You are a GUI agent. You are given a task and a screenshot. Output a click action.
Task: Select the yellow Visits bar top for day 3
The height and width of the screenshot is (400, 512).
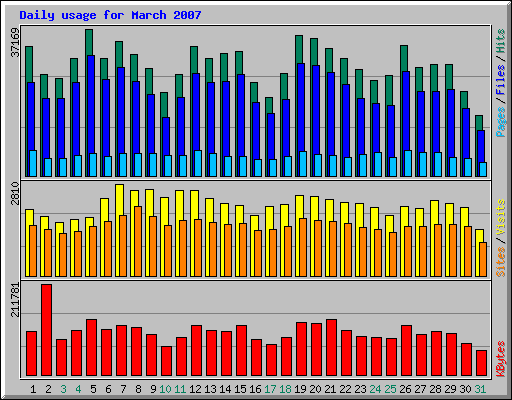[60, 227]
